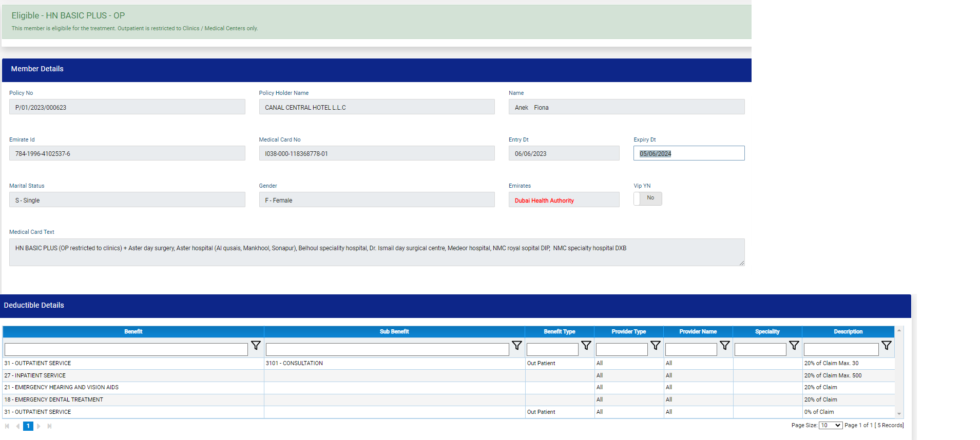Sort by the Benefit column header

133,332
